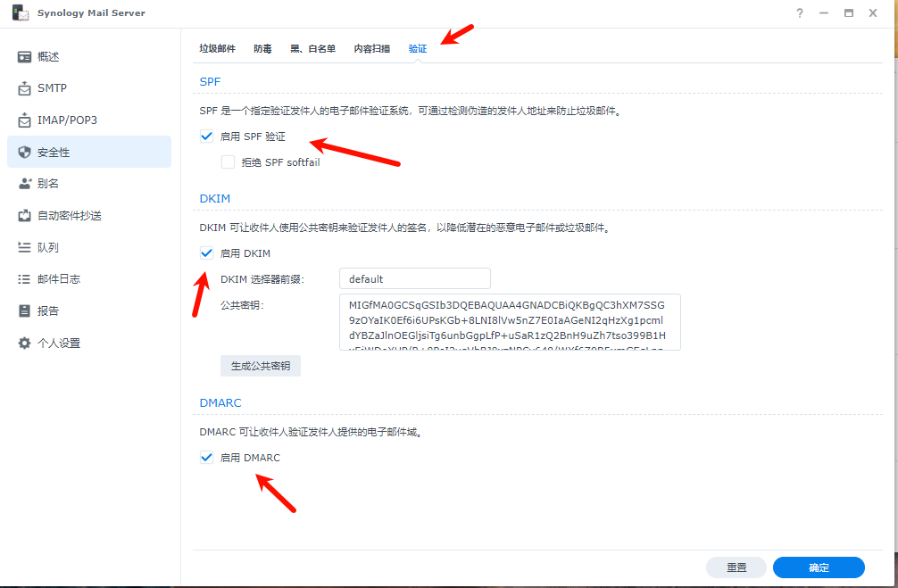Screen dimensions: 898x588
Task: Click the 安全性 shield icon
Action: click(24, 153)
